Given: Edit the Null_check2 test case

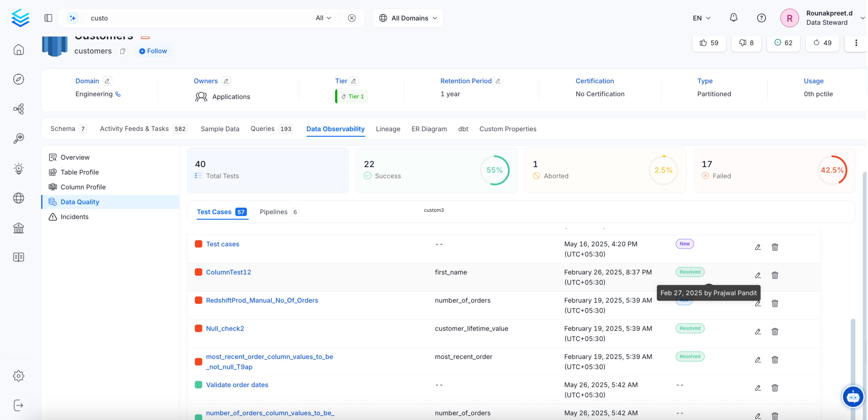Looking at the screenshot, I should click(757, 332).
